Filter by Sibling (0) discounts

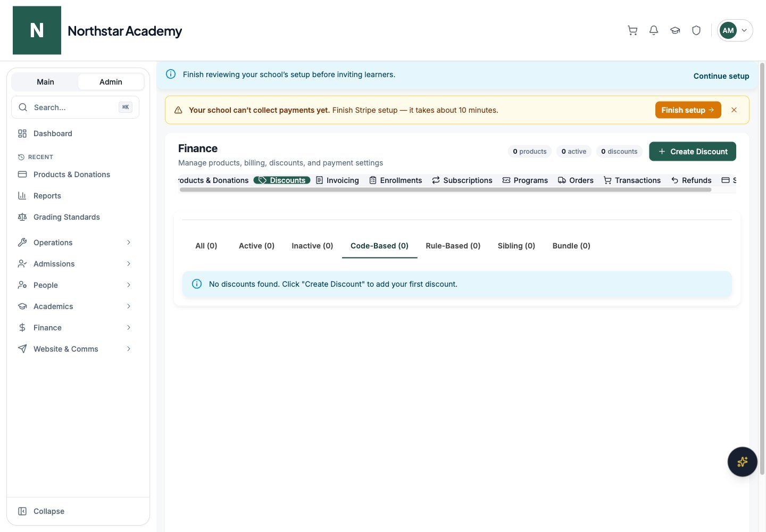click(x=517, y=246)
